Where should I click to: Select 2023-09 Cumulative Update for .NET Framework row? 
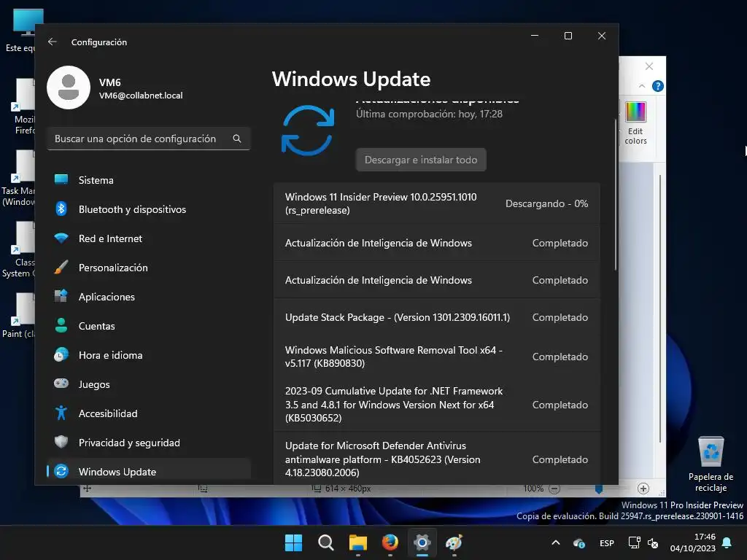436,404
